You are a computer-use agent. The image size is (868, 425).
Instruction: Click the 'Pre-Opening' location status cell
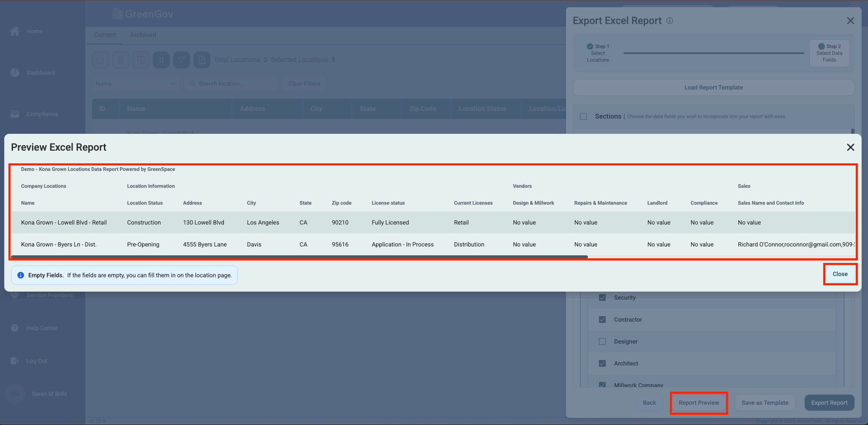pos(143,244)
